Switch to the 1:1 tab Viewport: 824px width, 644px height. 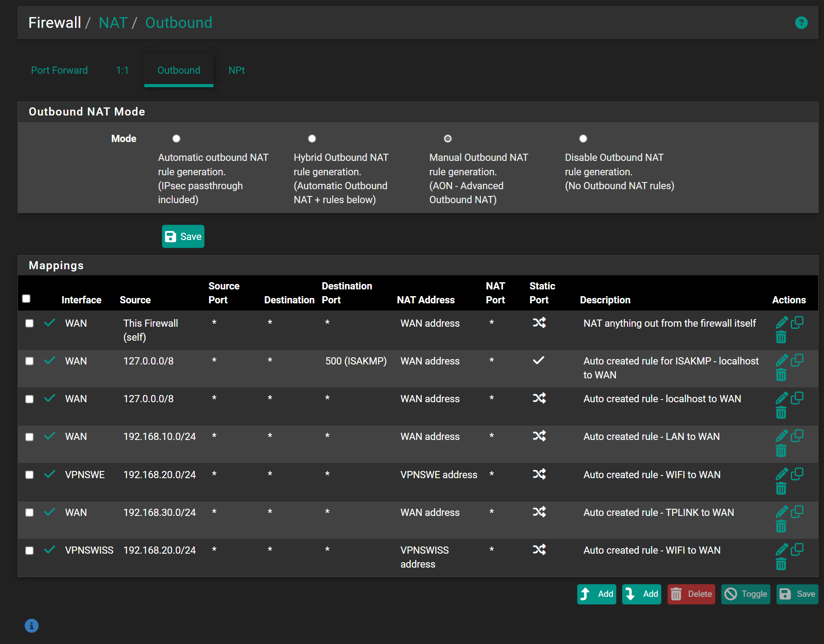122,70
